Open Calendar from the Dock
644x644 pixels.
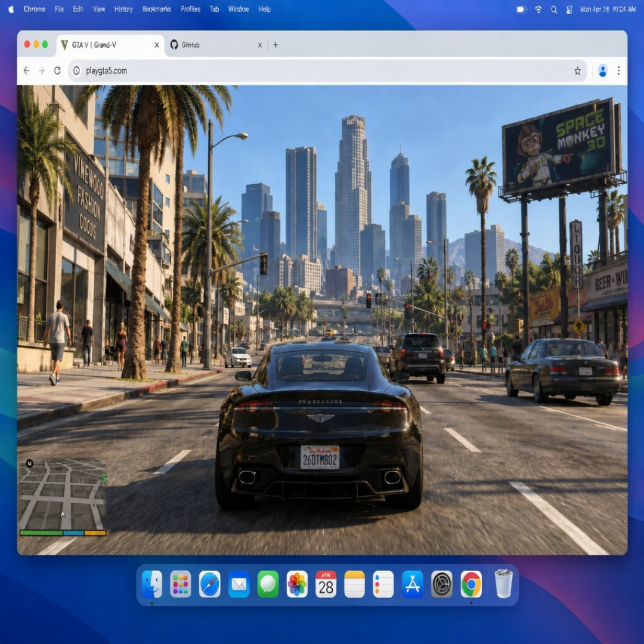point(326,584)
